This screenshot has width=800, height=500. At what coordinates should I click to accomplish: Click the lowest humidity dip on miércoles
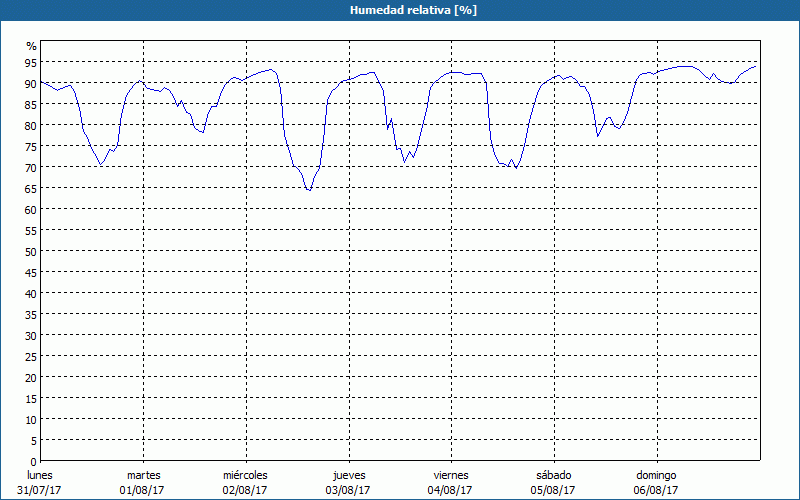(x=309, y=189)
